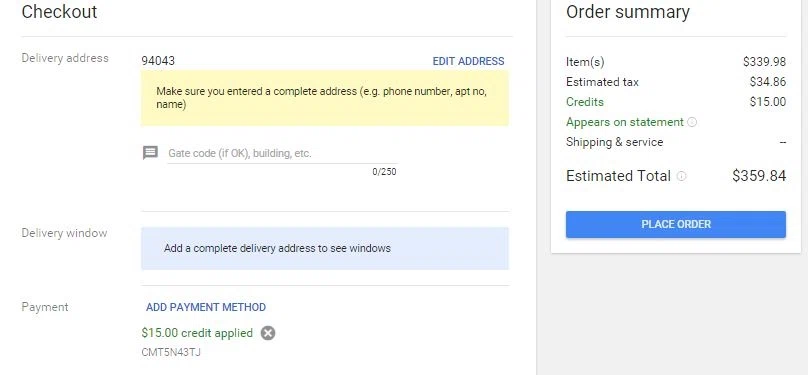808x375 pixels.
Task: Remove the $15.00 applied credit
Action: pyautogui.click(x=267, y=333)
